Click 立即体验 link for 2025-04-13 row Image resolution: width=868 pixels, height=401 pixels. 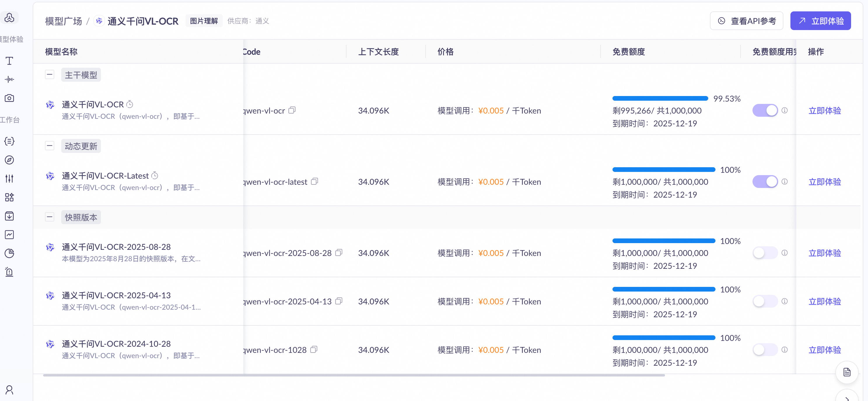point(825,301)
